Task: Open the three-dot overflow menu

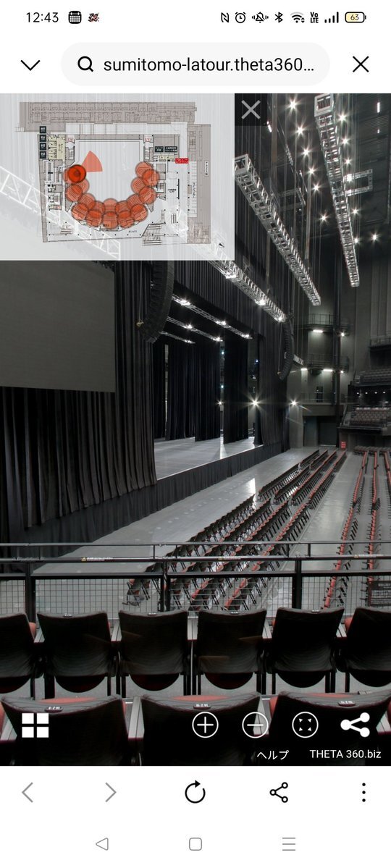Action: pos(363,793)
